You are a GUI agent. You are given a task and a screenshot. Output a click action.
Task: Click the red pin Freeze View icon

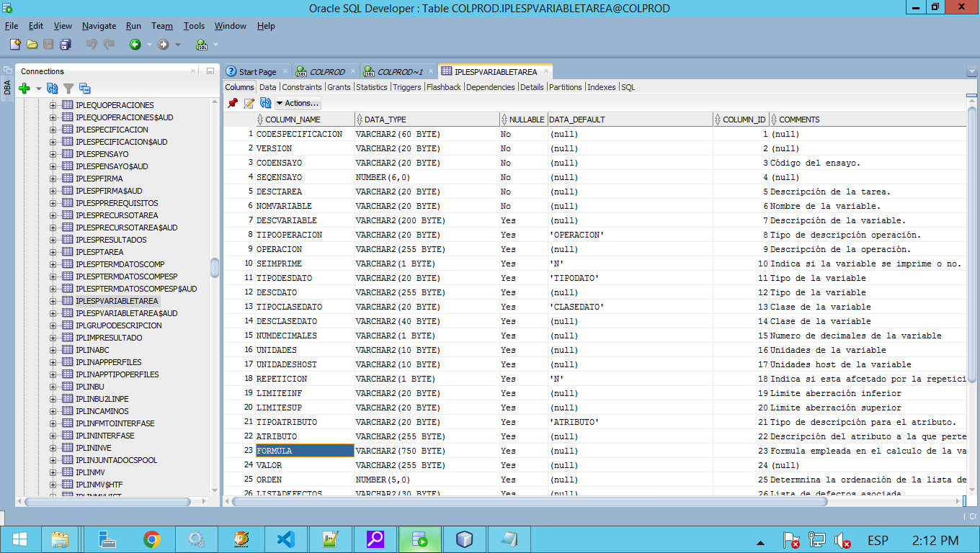click(x=232, y=103)
